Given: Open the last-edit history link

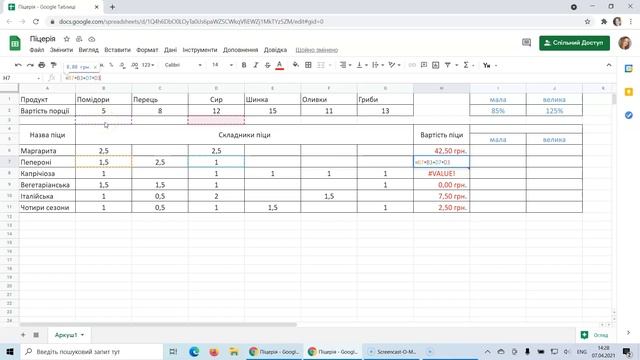Looking at the screenshot, I should coord(317,50).
